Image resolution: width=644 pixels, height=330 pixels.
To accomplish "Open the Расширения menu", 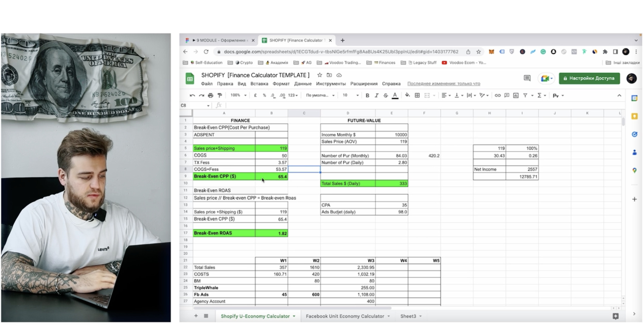I will (364, 84).
